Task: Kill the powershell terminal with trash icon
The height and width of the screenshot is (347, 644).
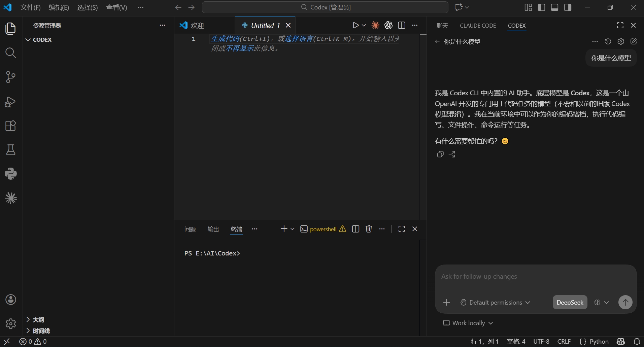Action: click(369, 229)
